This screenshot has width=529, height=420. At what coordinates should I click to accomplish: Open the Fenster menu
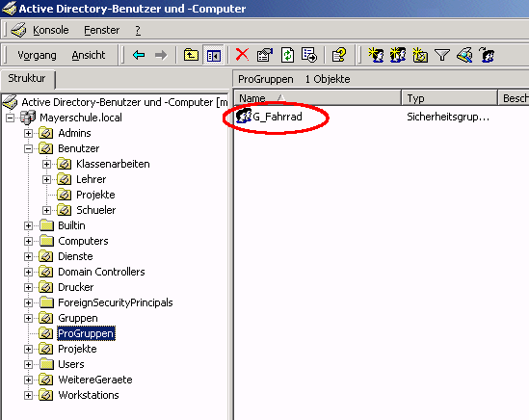[102, 30]
